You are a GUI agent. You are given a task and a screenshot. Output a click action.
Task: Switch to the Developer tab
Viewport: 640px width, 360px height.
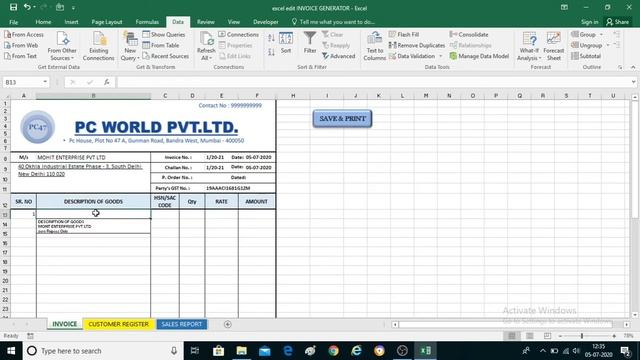click(266, 22)
